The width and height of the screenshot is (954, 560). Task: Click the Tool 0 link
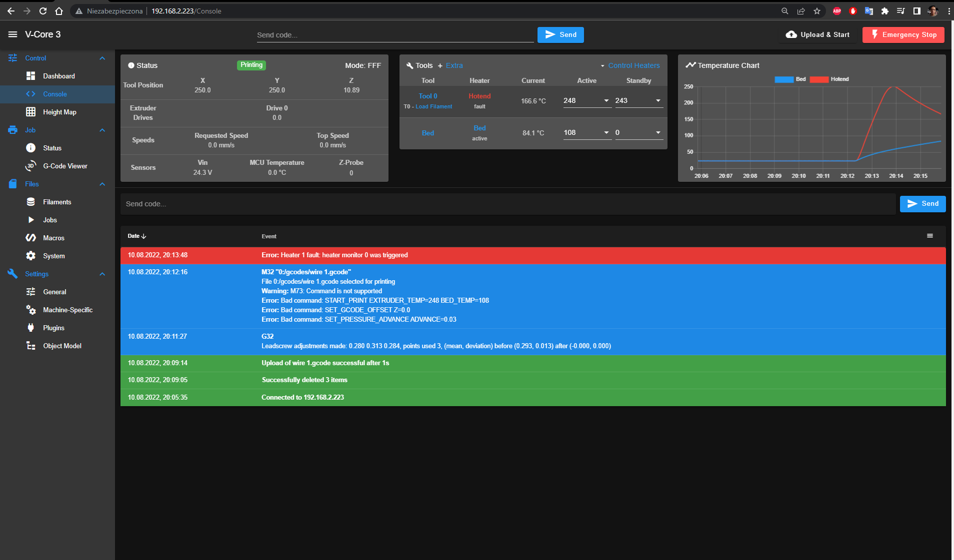(428, 96)
